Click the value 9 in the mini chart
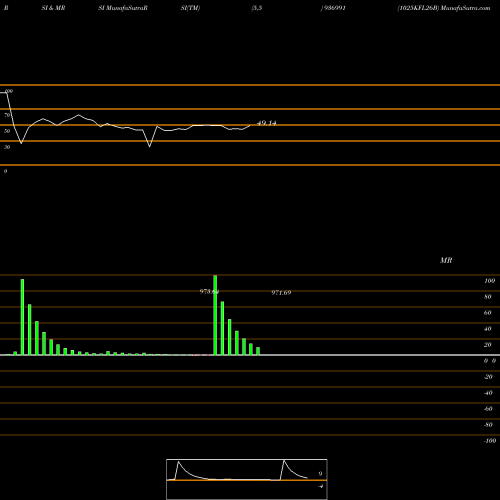This screenshot has height=500, width=500. point(320,473)
